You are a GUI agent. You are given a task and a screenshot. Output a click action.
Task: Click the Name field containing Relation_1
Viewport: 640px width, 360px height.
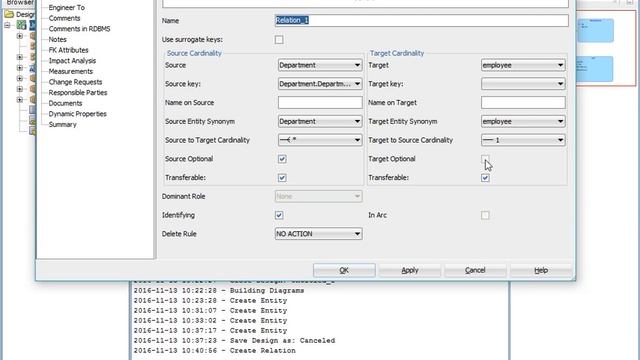pyautogui.click(x=422, y=20)
